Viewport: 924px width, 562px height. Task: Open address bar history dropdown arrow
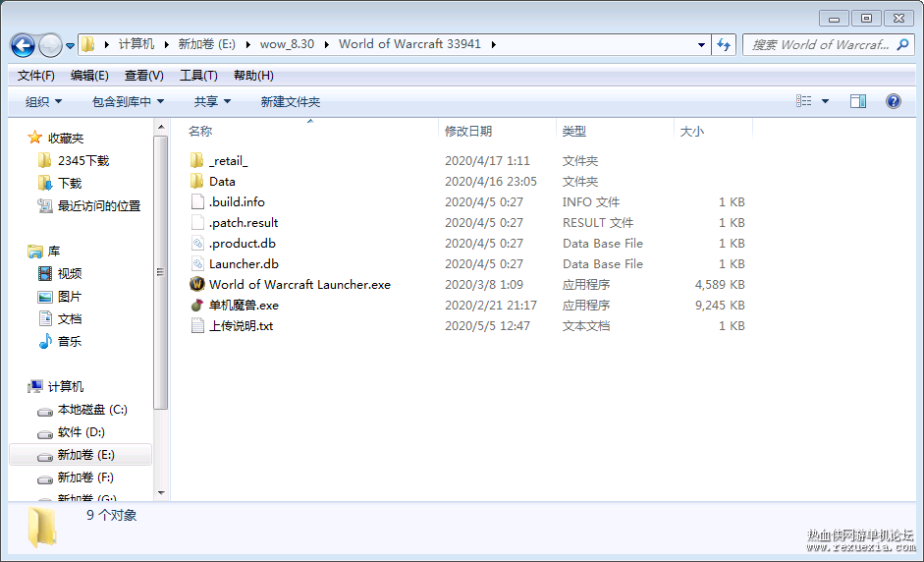(x=701, y=45)
